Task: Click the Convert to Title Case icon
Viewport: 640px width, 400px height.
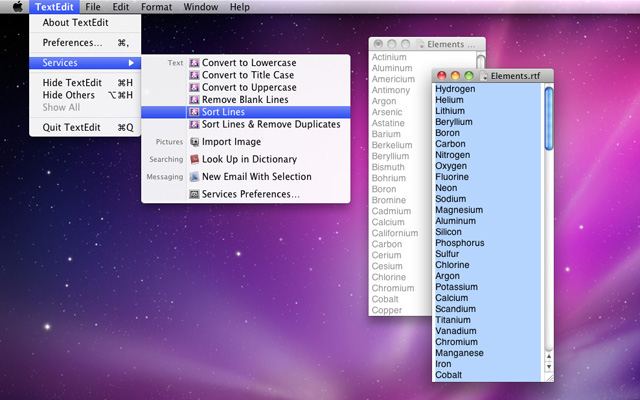Action: pyautogui.click(x=194, y=75)
